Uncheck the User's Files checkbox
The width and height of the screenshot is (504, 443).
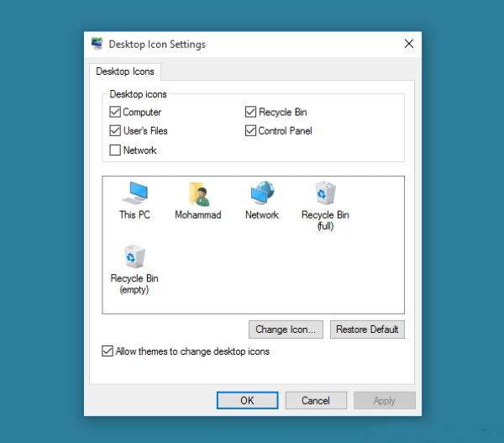(x=115, y=130)
